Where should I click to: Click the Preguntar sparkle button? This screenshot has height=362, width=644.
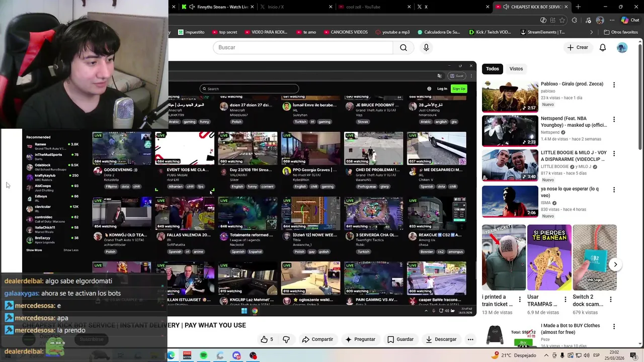click(360, 339)
